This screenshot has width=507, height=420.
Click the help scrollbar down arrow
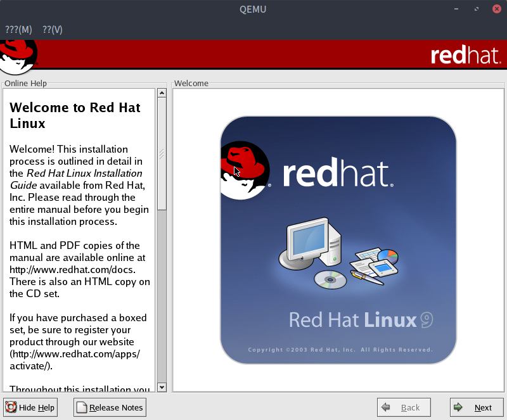pyautogui.click(x=162, y=387)
